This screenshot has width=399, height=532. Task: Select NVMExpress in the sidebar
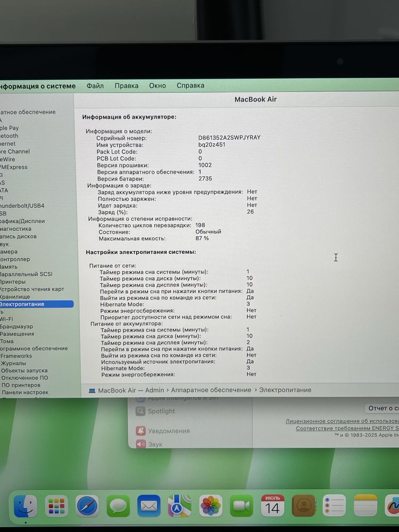[14, 167]
